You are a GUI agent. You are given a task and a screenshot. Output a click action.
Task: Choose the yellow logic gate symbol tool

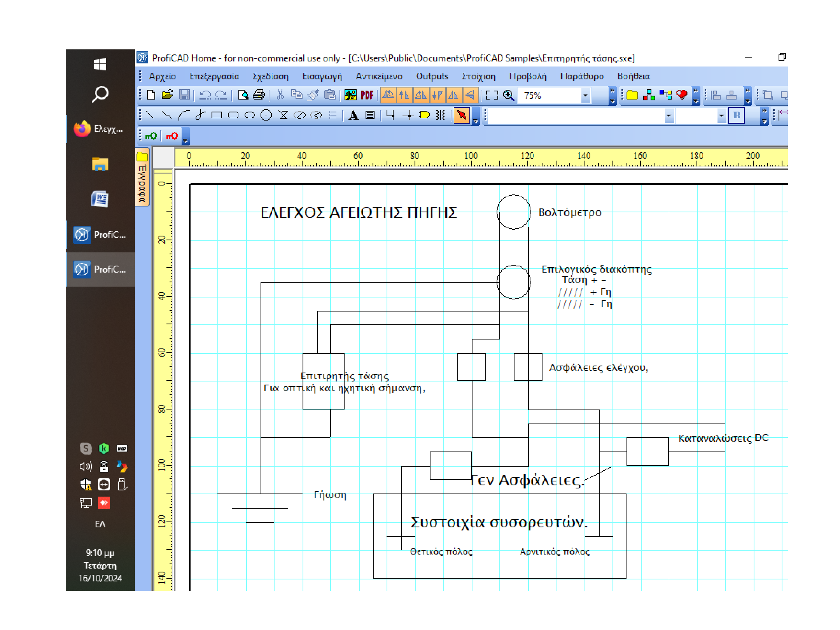tap(424, 115)
